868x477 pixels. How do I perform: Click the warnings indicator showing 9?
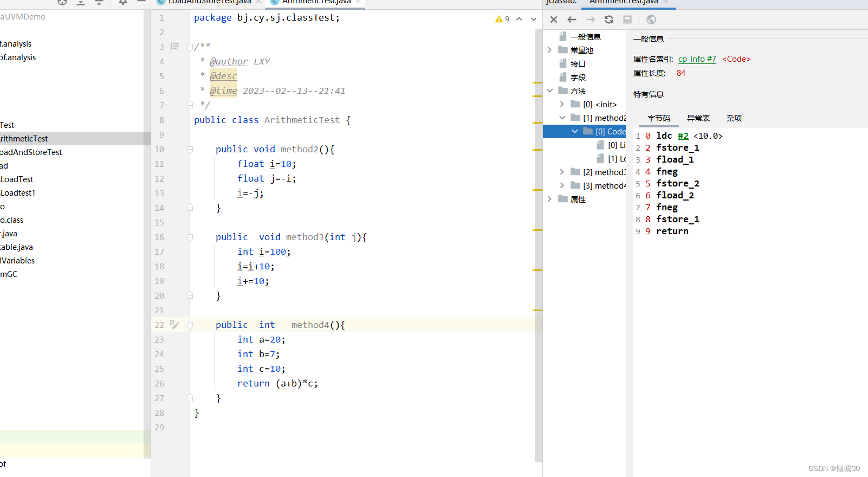502,19
